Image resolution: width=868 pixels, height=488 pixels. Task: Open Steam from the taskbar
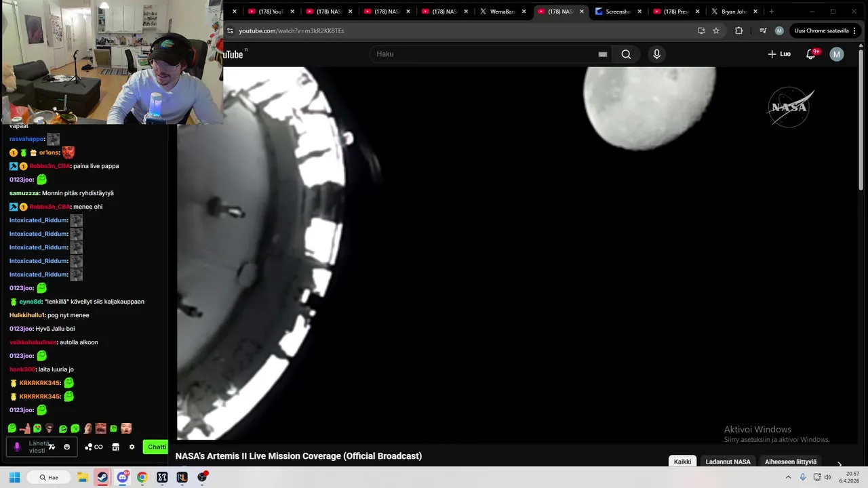102,477
